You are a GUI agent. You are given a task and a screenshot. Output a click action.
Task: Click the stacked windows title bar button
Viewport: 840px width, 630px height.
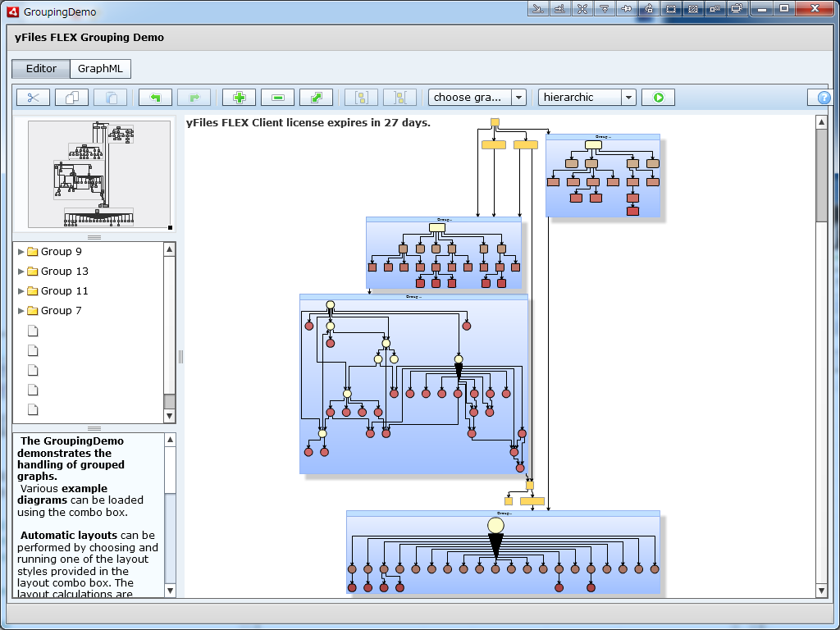[738, 8]
